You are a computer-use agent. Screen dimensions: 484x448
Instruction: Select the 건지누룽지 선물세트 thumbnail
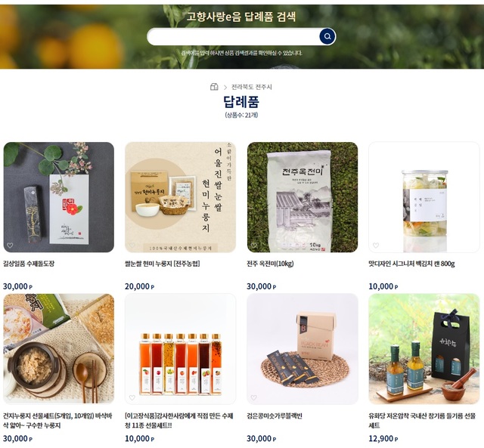point(59,349)
